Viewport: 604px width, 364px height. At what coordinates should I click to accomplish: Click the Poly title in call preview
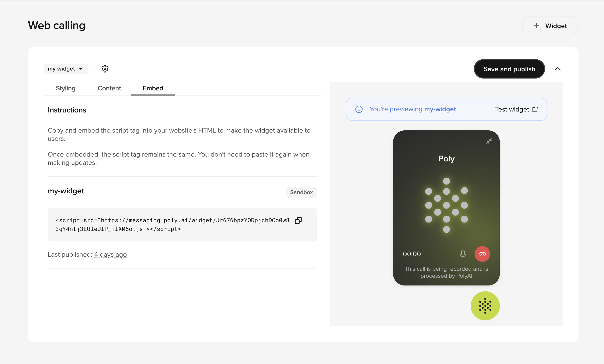(x=446, y=159)
